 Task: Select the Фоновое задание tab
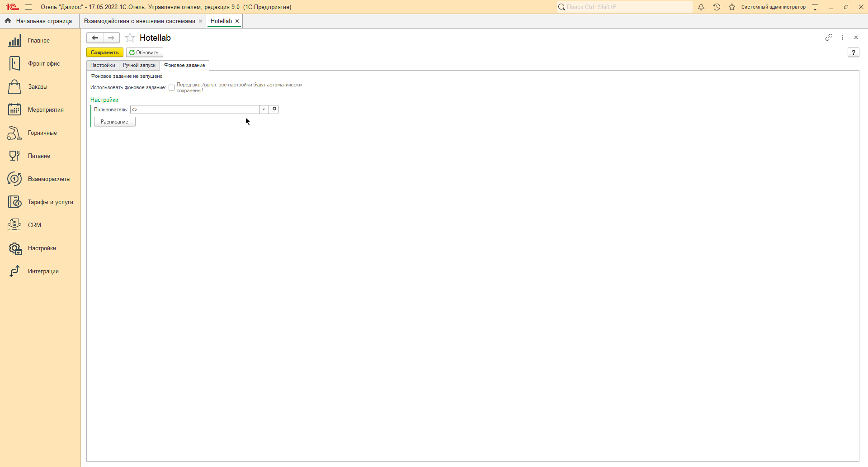(x=184, y=65)
